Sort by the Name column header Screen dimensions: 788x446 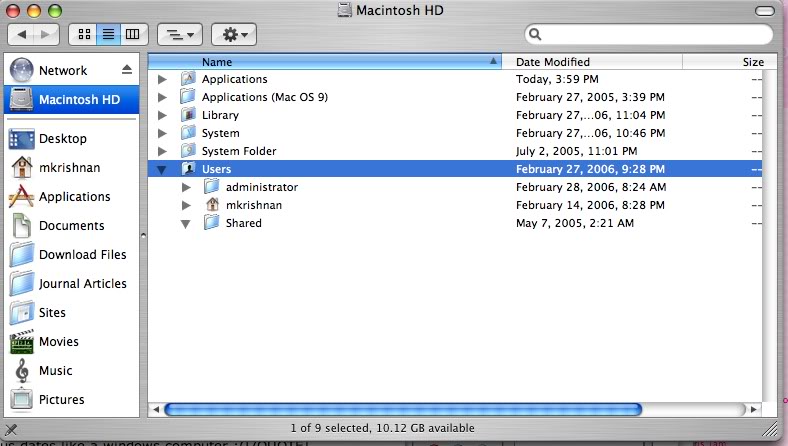click(x=325, y=62)
